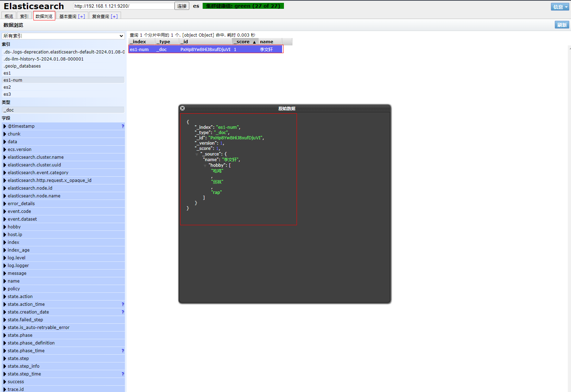Click the question mark next to state.action_time

(122, 304)
